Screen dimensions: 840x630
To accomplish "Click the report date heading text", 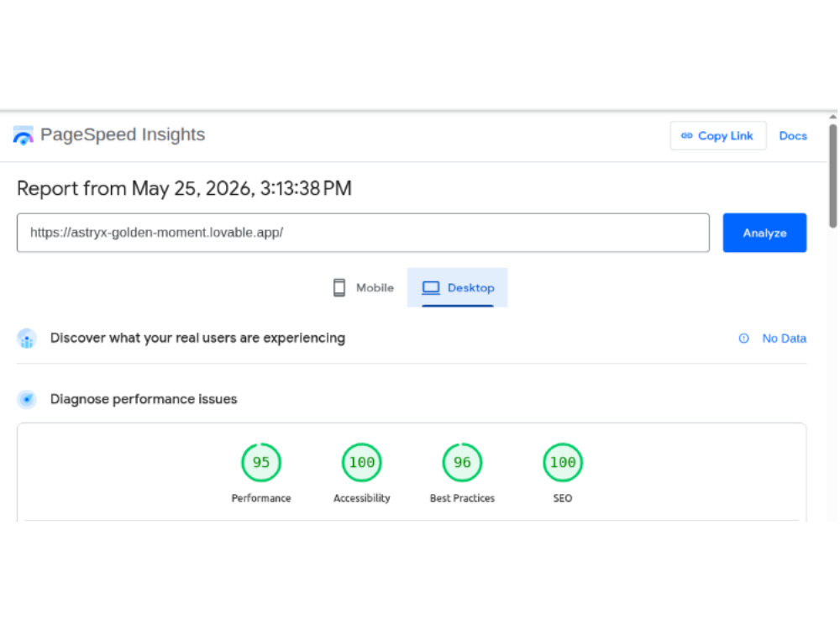I will (184, 188).
